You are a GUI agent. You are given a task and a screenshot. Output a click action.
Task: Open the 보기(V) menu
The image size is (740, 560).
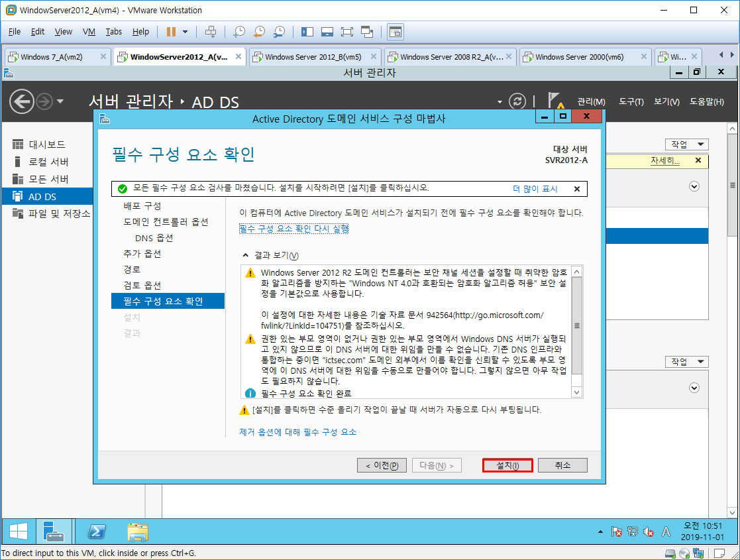click(666, 101)
